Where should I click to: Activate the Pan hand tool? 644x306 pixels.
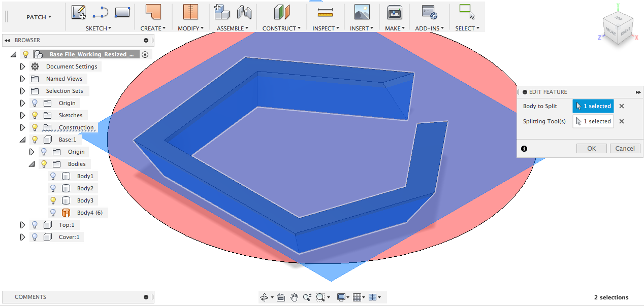click(x=294, y=297)
